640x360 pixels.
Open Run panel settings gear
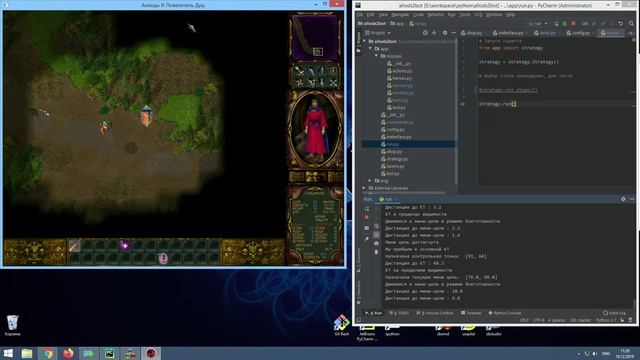(623, 199)
